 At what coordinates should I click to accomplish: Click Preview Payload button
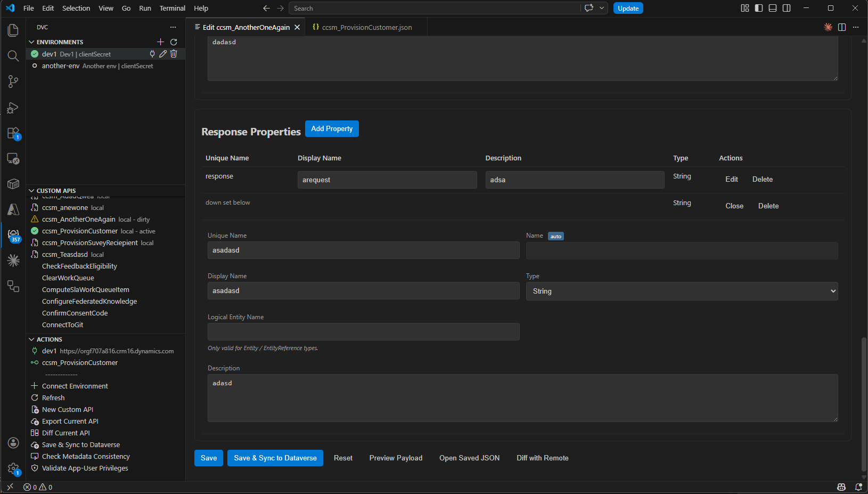(x=396, y=458)
